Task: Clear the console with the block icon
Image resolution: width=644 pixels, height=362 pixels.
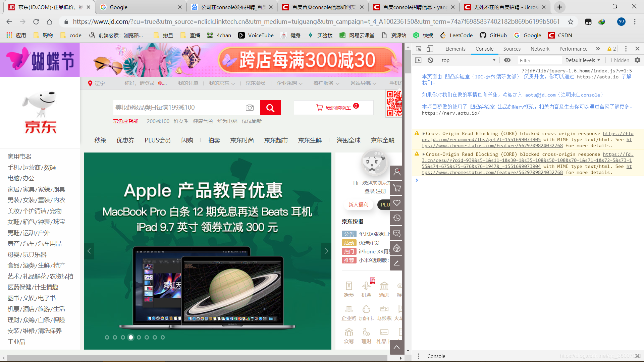Action: pos(430,60)
